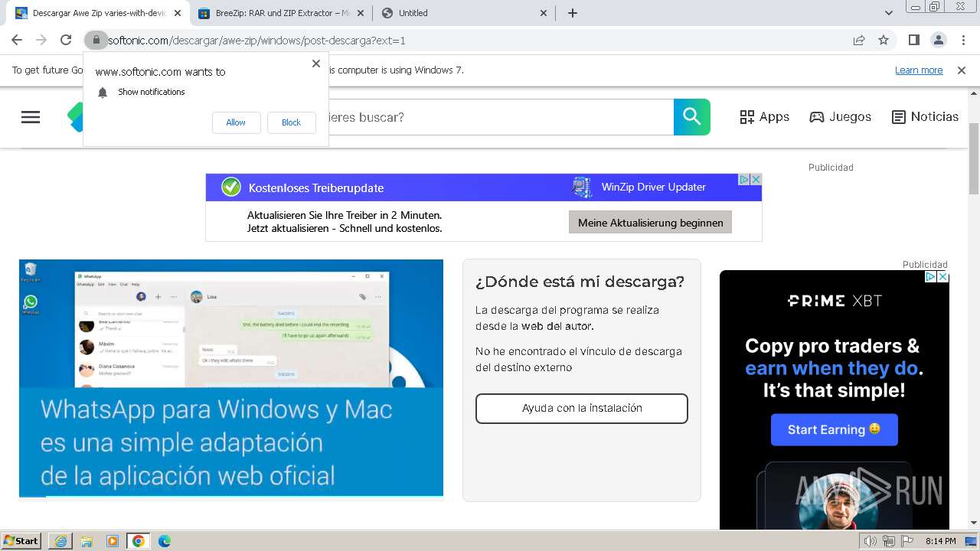Close the WinZip Driver Updater banner ad
This screenshot has width=980, height=551.
pyautogui.click(x=756, y=179)
